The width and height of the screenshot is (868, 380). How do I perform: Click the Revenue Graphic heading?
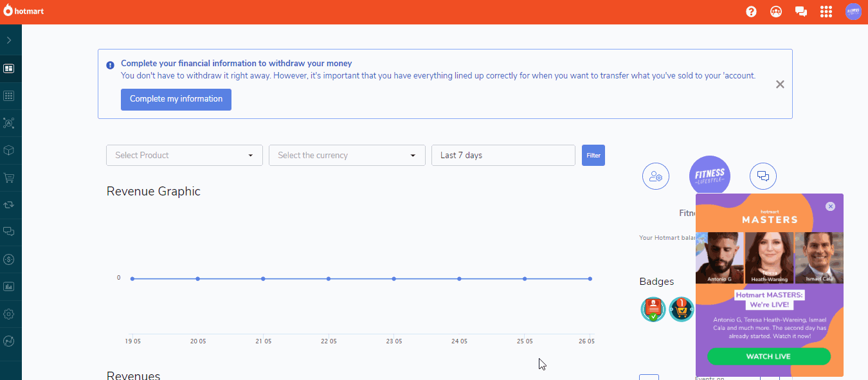tap(154, 191)
